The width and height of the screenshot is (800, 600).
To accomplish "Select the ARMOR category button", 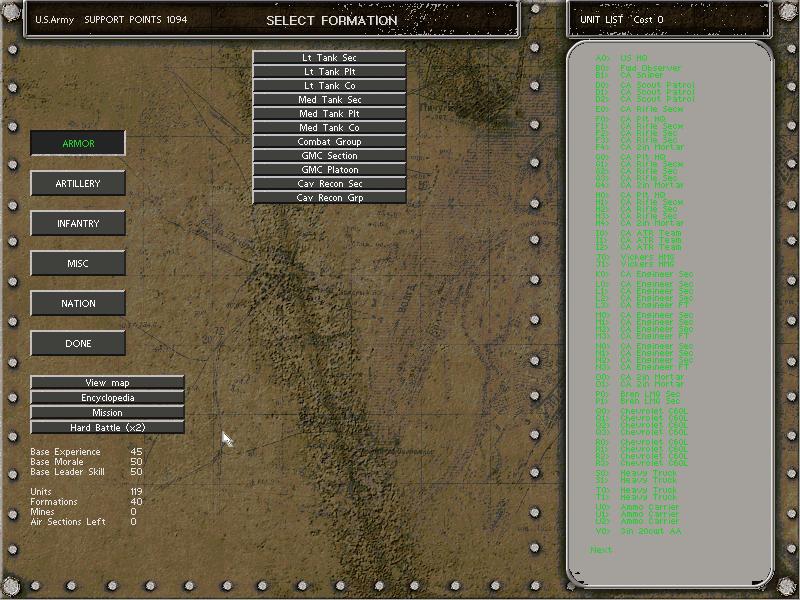I will (x=78, y=143).
